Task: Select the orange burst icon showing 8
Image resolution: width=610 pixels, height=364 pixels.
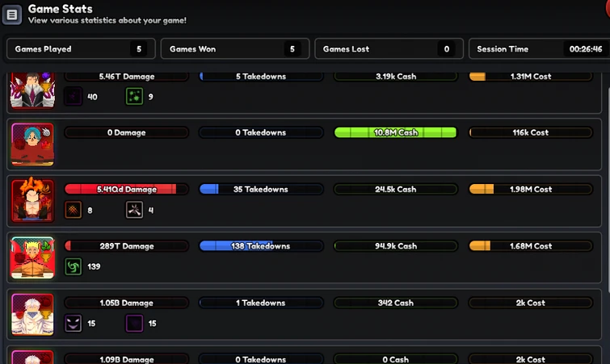Action: click(x=74, y=210)
